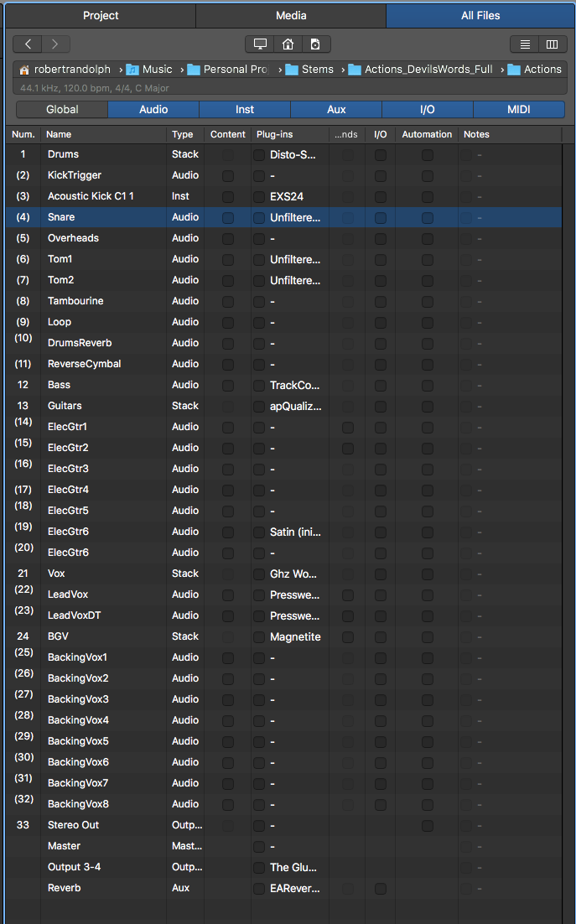Toggle the MIDI filter button
Screen dimensions: 576x924
(518, 109)
